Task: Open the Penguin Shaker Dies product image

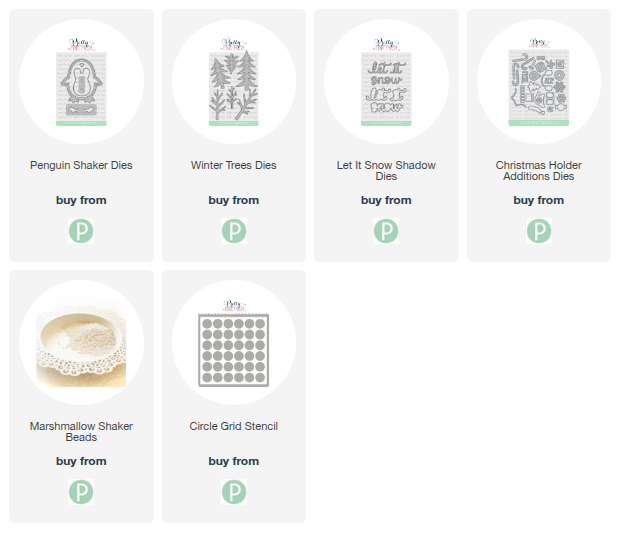Action: pos(81,82)
